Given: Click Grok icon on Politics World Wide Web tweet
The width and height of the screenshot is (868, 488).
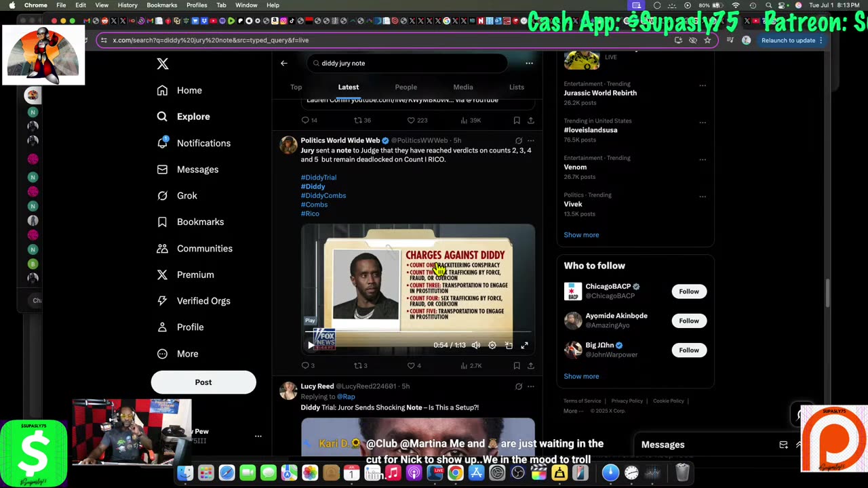Looking at the screenshot, I should [519, 140].
